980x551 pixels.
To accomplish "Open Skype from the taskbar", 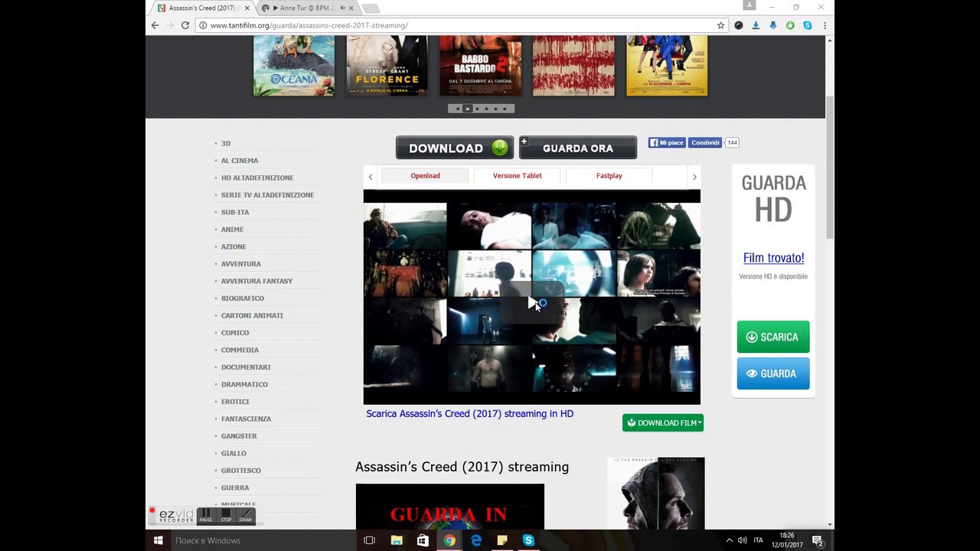I will click(x=528, y=540).
